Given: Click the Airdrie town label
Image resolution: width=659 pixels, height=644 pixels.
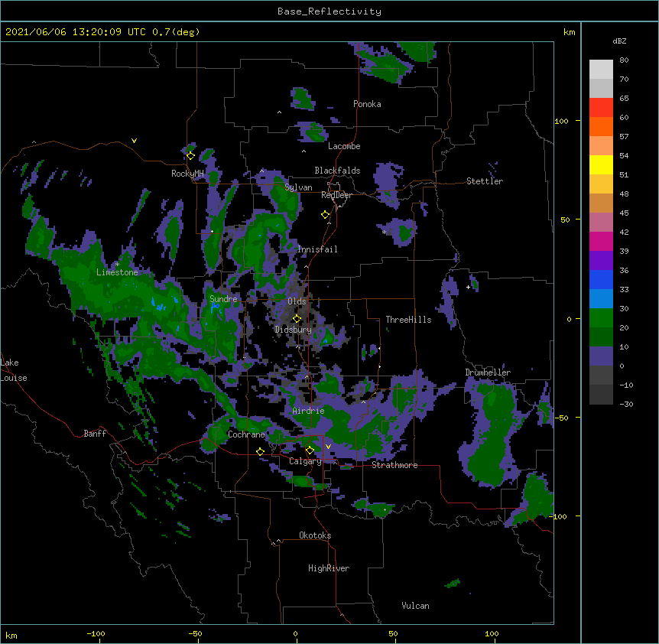Looking at the screenshot, I should tap(308, 411).
